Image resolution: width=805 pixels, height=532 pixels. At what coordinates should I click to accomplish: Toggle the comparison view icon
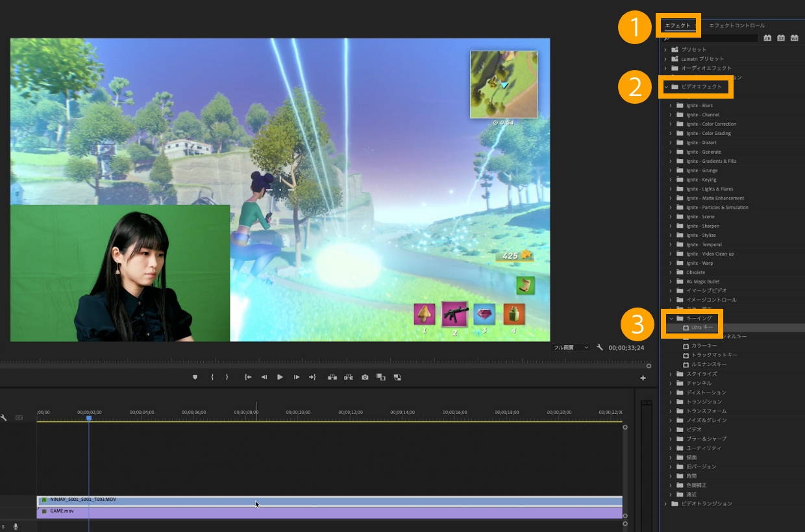381,377
